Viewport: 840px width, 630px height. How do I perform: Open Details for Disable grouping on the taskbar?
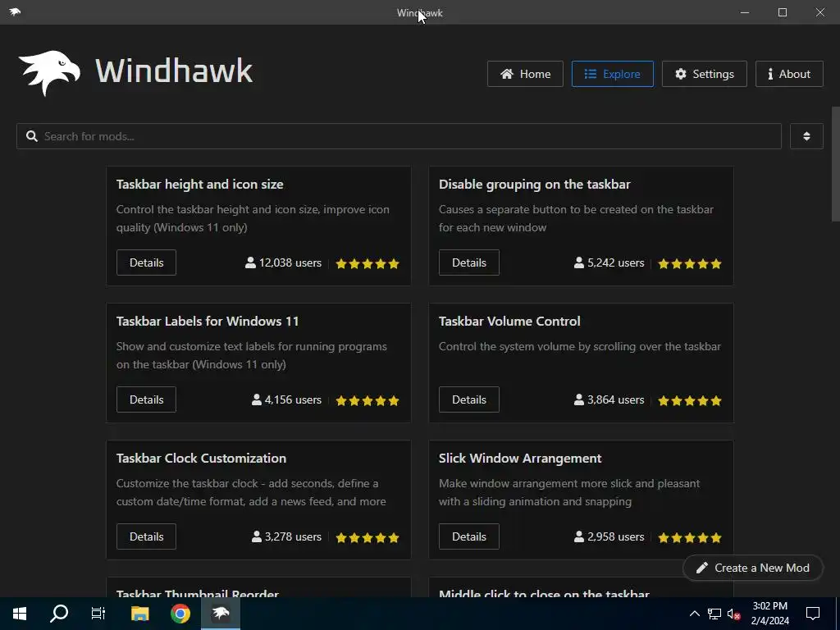[x=468, y=262]
